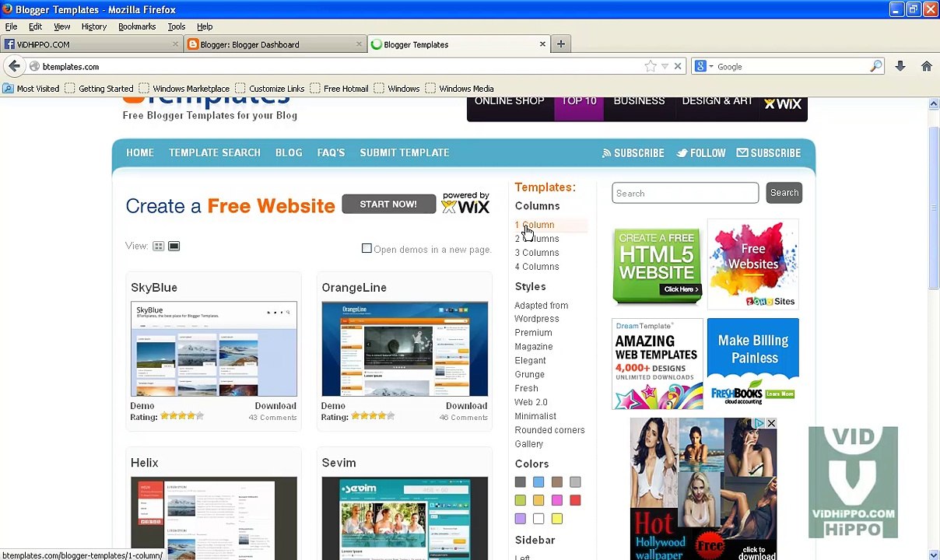This screenshot has height=560, width=940.
Task: Click START NOW! button
Action: [388, 205]
